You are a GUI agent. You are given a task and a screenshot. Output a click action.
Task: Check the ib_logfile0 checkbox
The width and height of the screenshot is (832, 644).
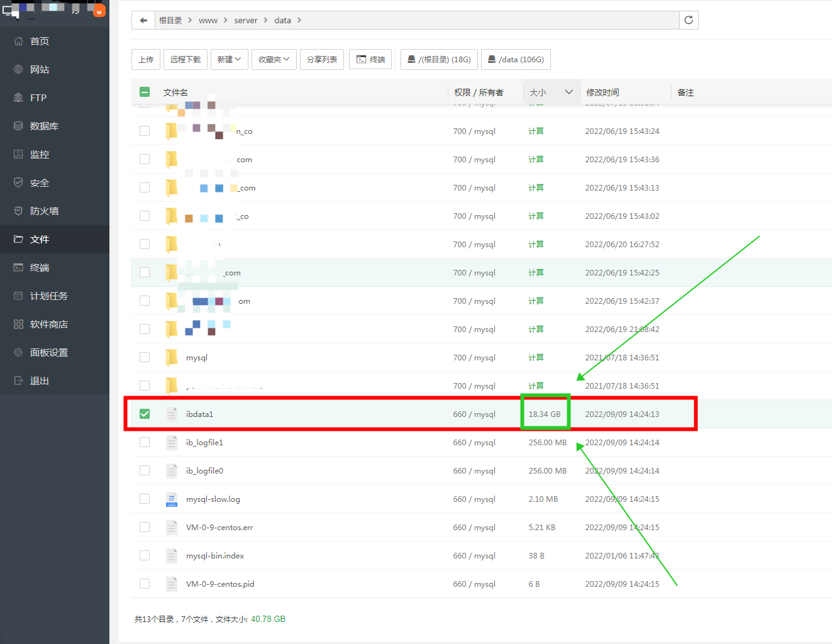(x=145, y=470)
